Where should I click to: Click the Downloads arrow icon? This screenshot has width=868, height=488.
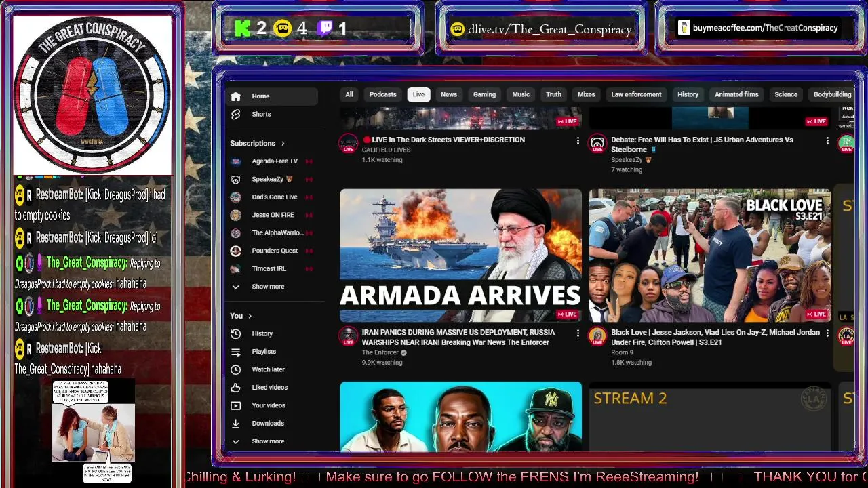coord(235,424)
